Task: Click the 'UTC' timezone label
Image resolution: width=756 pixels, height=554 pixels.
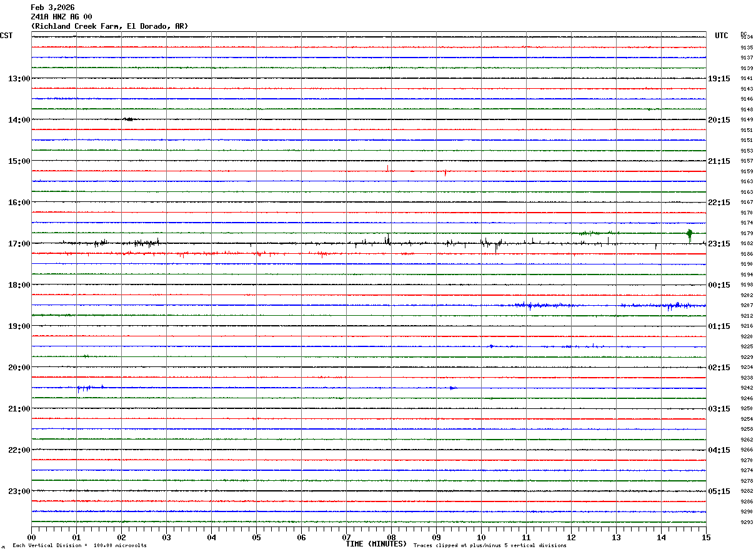Action: click(722, 36)
